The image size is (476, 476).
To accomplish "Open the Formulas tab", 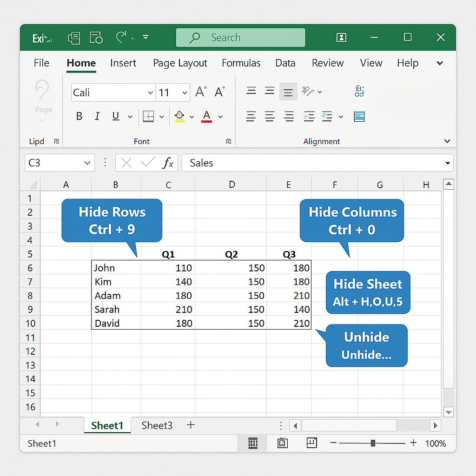I will click(x=241, y=63).
